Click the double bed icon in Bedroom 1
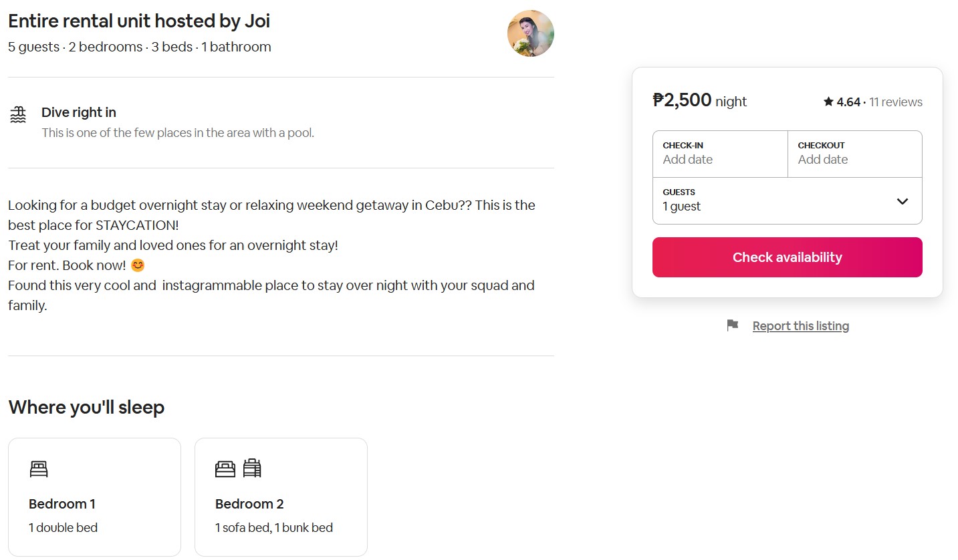Viewport: 958px width, 560px height. coord(39,469)
